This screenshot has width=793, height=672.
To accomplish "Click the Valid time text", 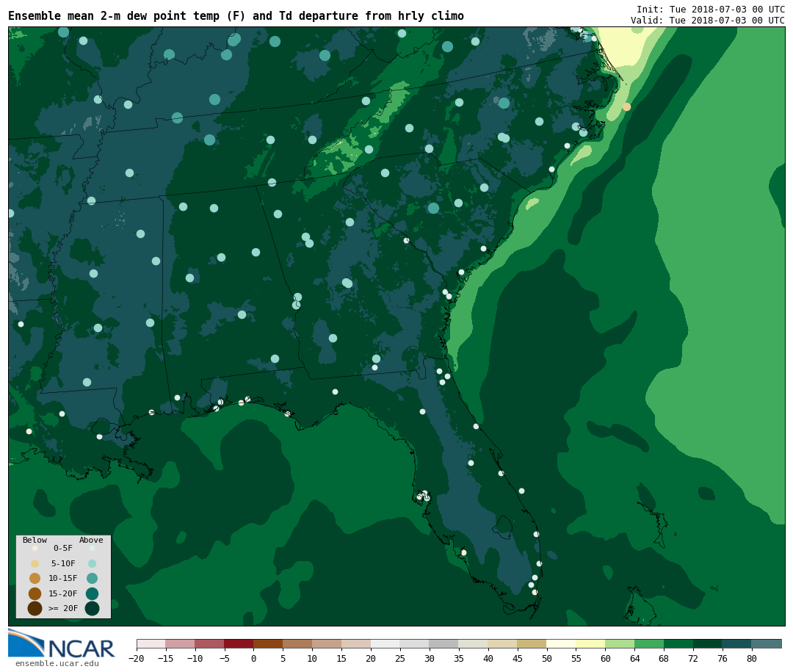I will (707, 21).
